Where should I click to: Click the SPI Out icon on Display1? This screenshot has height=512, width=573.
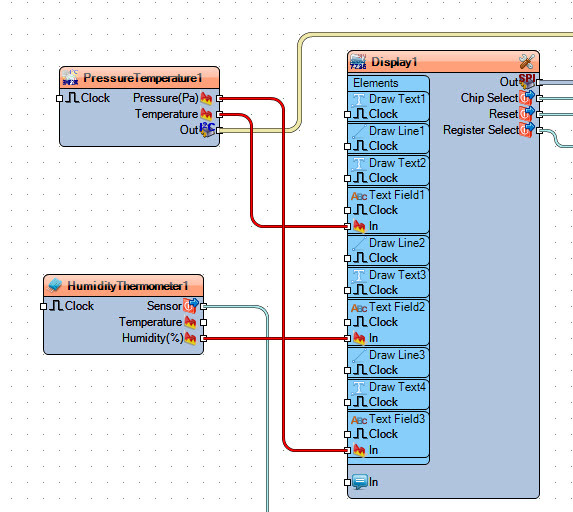tap(527, 81)
